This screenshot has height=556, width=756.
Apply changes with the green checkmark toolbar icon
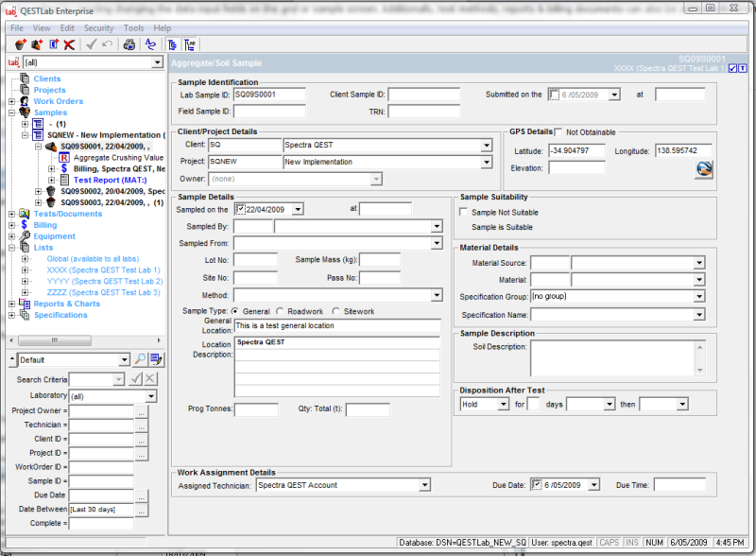coord(92,43)
